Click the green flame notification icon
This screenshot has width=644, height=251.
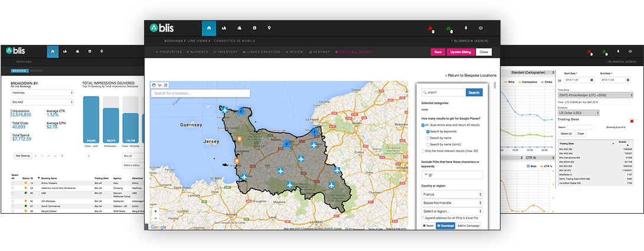pyautogui.click(x=449, y=28)
